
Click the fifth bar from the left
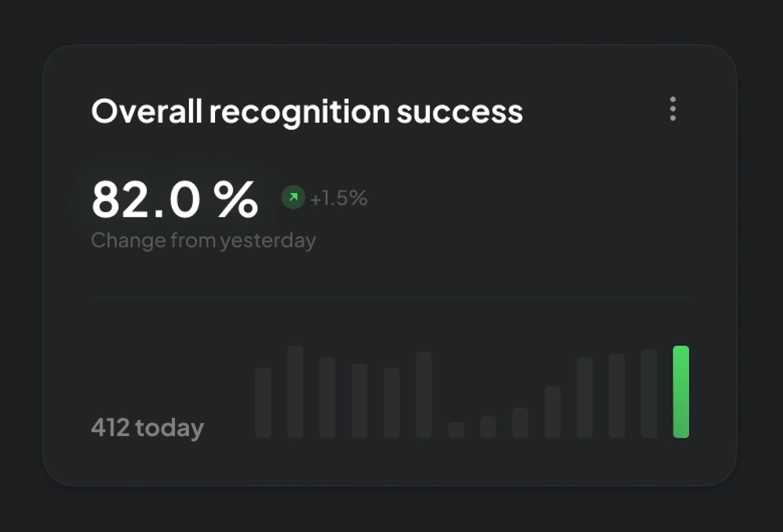pyautogui.click(x=391, y=403)
